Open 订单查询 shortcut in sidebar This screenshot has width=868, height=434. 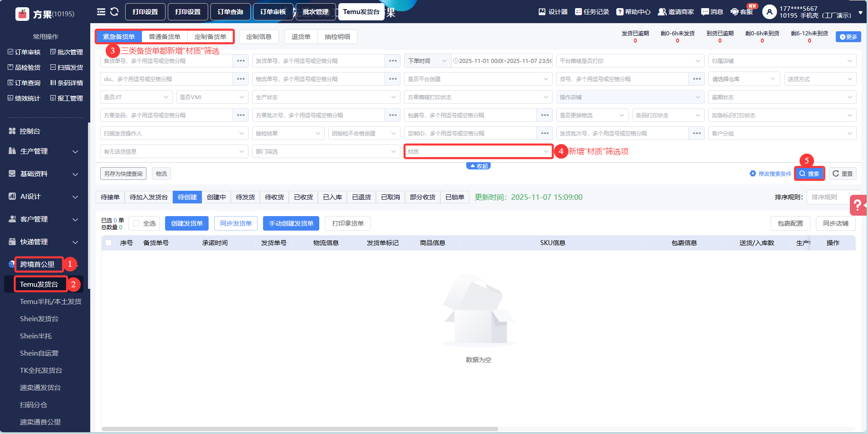(24, 83)
